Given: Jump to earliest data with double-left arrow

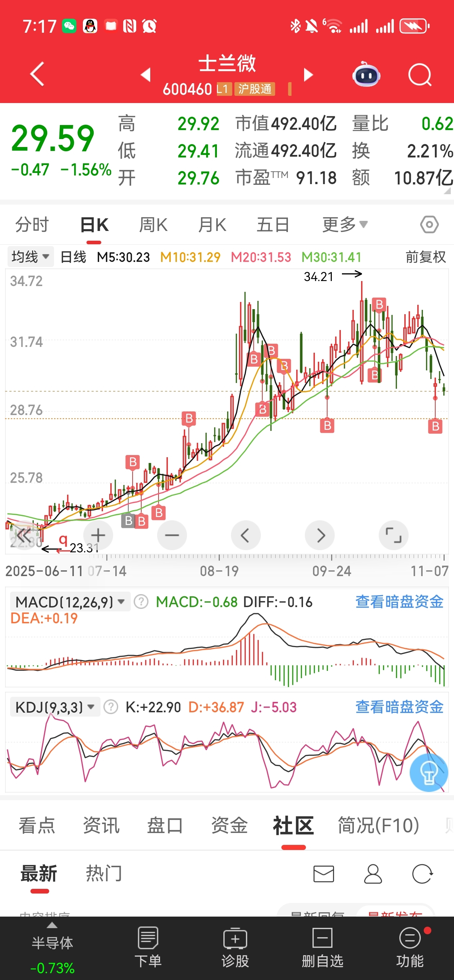Looking at the screenshot, I should pos(24,535).
